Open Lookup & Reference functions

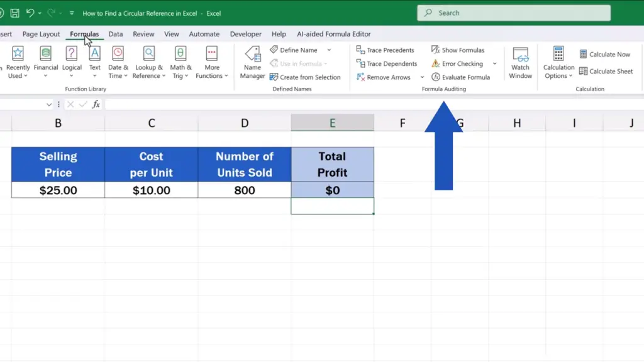pos(149,63)
